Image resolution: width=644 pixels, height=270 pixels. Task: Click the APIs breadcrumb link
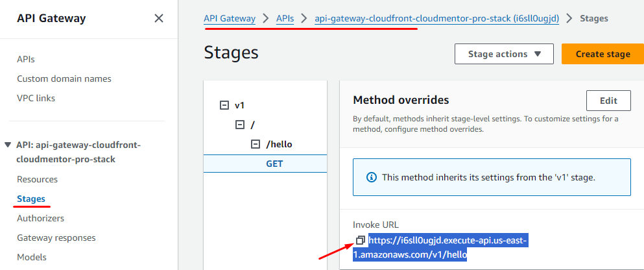tap(285, 18)
